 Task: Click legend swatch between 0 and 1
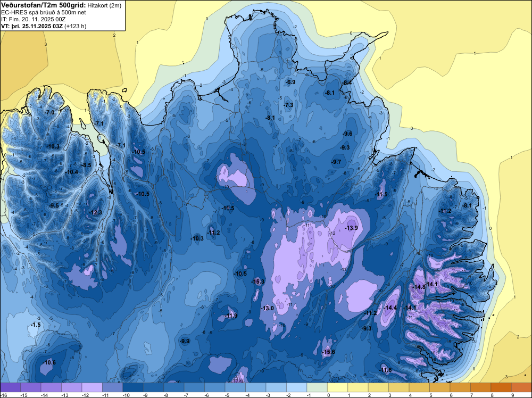coord(338,387)
